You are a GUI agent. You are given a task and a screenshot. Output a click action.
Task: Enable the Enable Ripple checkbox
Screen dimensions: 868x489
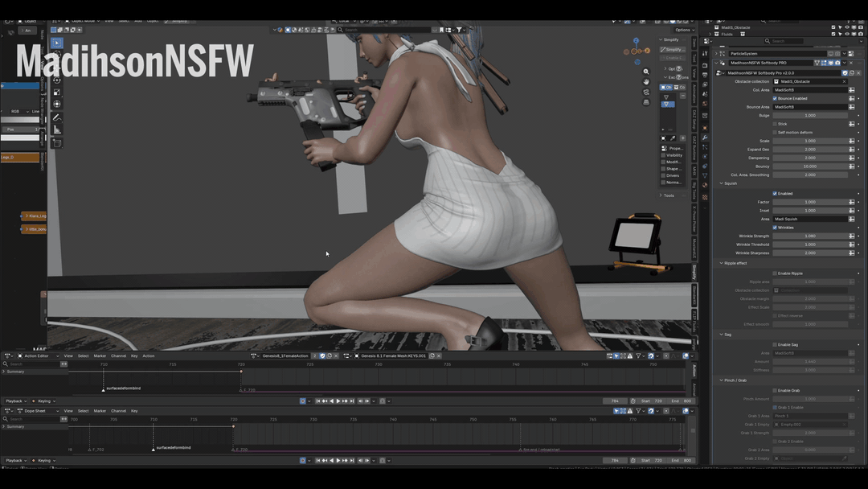click(775, 273)
